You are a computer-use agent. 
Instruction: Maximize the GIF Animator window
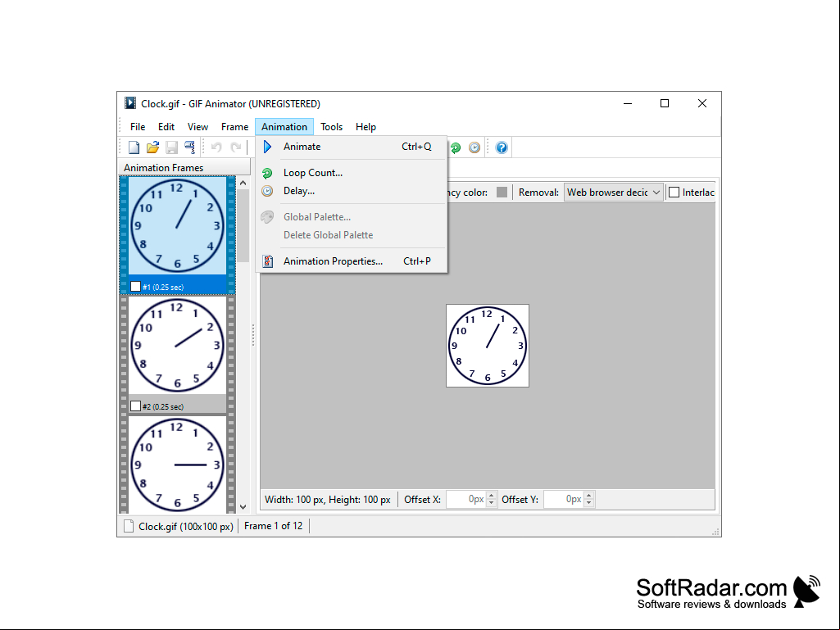point(665,103)
